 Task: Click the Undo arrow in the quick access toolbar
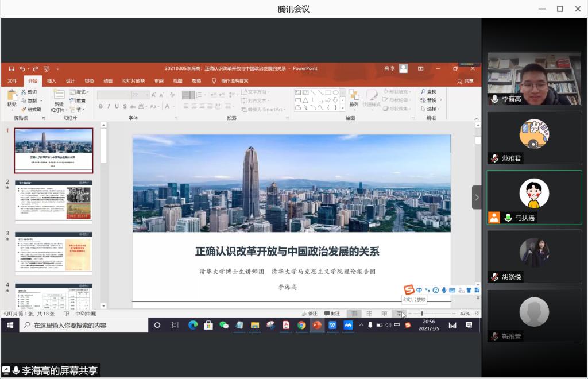point(22,68)
